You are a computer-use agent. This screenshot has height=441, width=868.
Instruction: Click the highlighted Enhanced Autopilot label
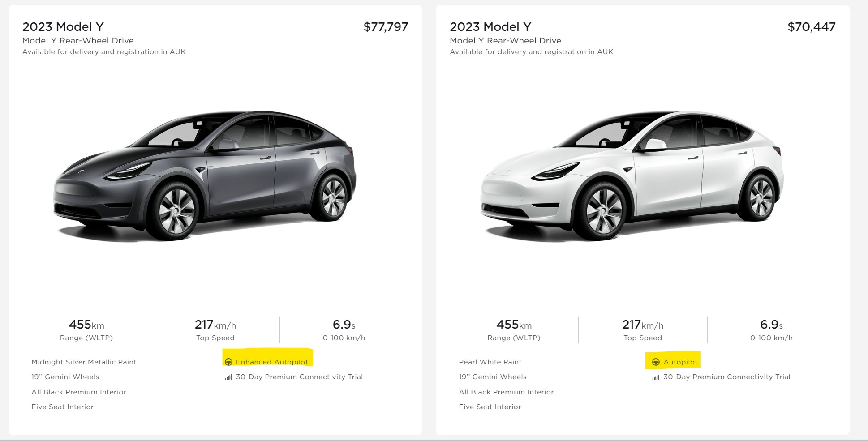point(272,362)
